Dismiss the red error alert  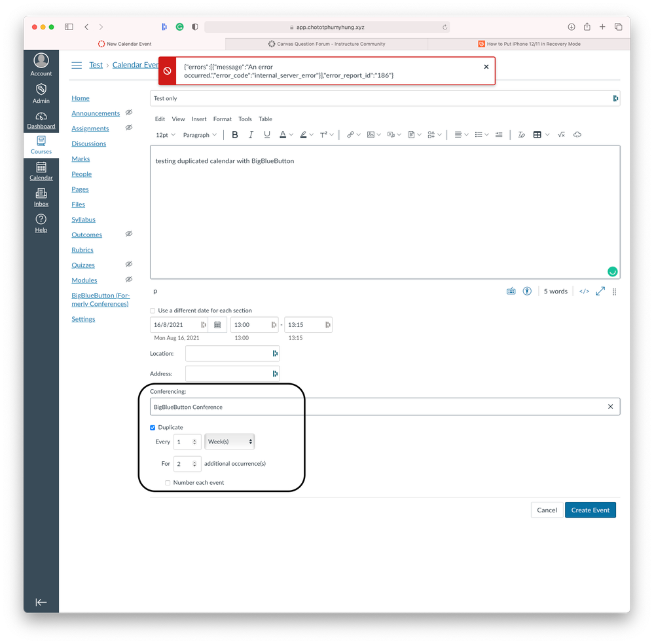486,67
